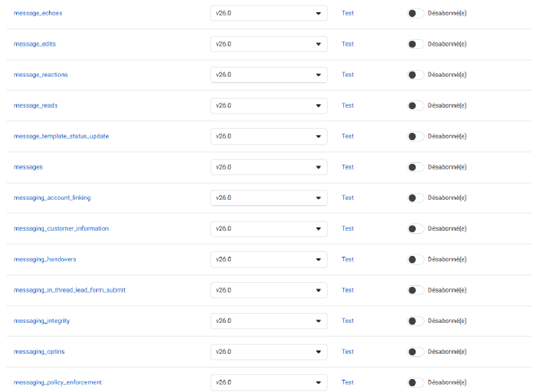This screenshot has width=538, height=392.
Task: Enable the messages webhook subscription toggle
Action: [x=416, y=167]
